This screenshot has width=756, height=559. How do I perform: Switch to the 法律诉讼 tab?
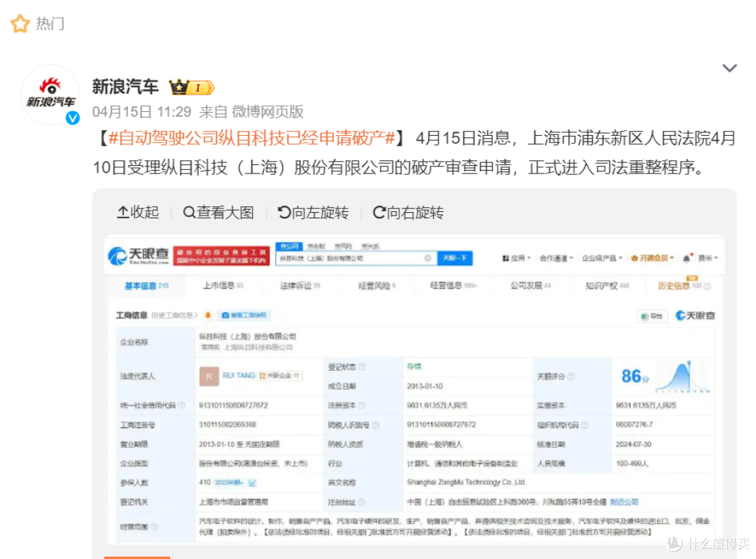click(300, 285)
